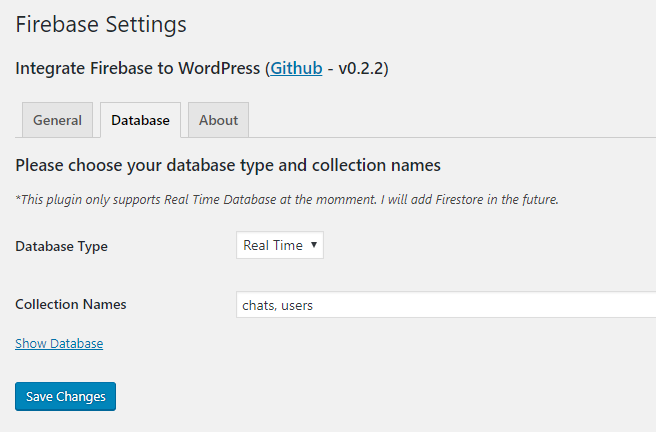Click the Collection Names label
The height and width of the screenshot is (432, 656).
tap(71, 304)
